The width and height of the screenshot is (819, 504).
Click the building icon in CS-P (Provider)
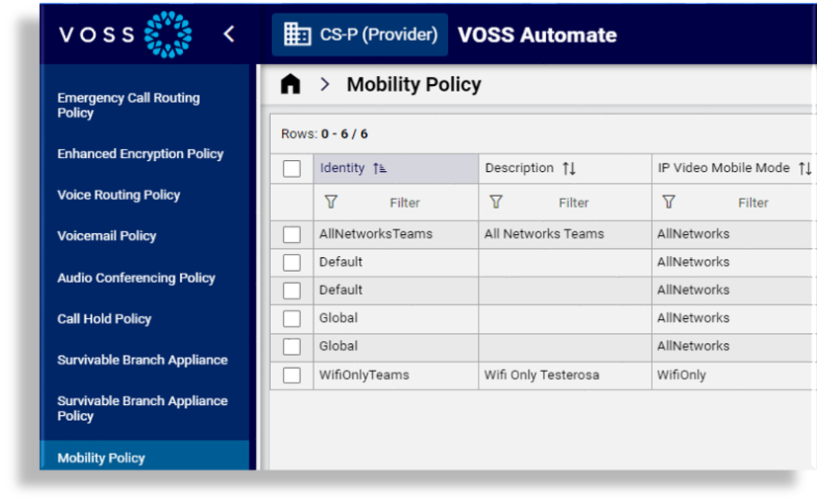coord(297,35)
